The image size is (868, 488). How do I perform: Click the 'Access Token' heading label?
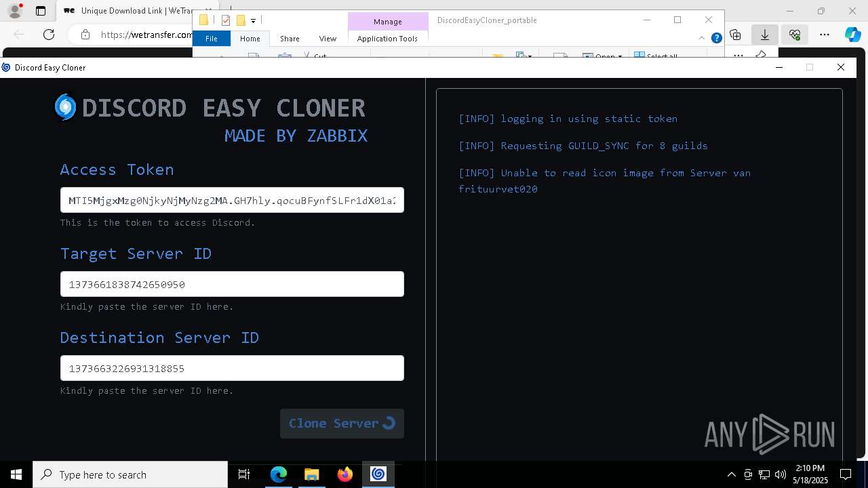tap(117, 169)
